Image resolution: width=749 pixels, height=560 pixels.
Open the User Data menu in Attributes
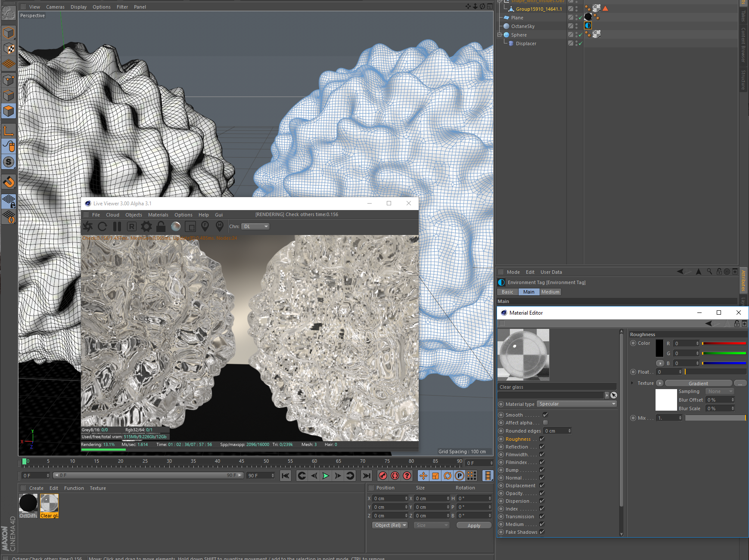551,272
